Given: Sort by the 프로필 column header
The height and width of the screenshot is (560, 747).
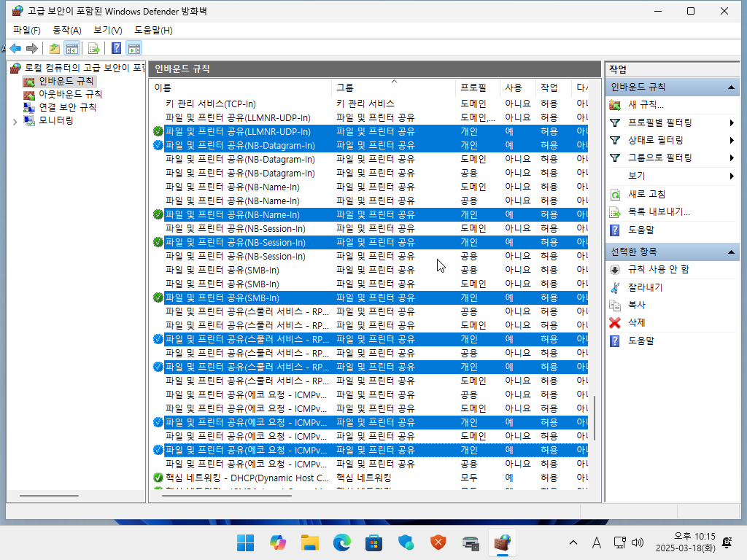Looking at the screenshot, I should point(477,87).
